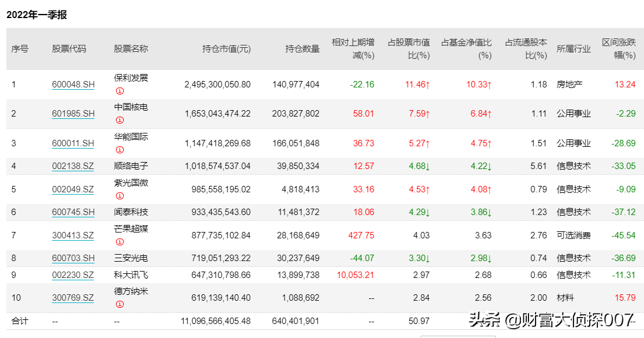Viewport: 644px width, 338px height.
Task: Click the 所属行业 column header
Action: pyautogui.click(x=574, y=49)
